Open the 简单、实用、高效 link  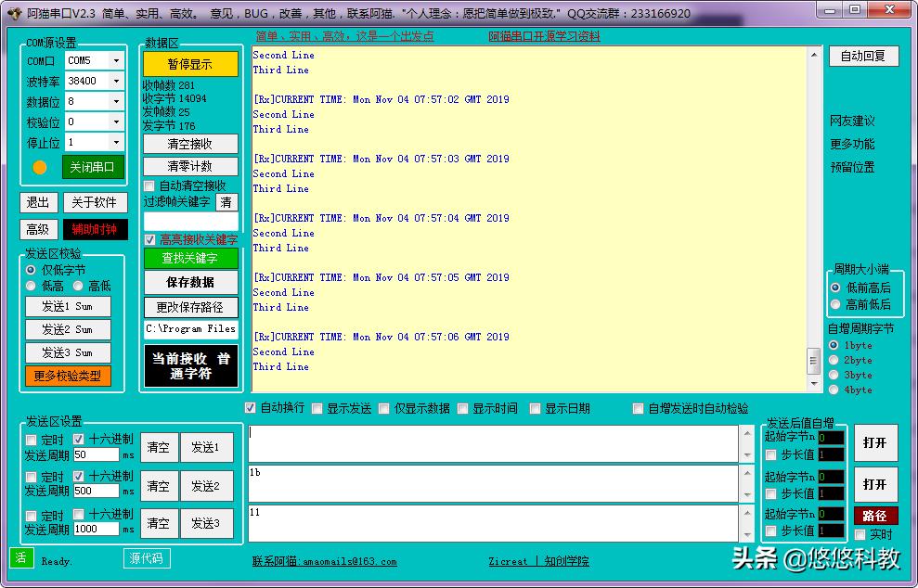(x=344, y=36)
